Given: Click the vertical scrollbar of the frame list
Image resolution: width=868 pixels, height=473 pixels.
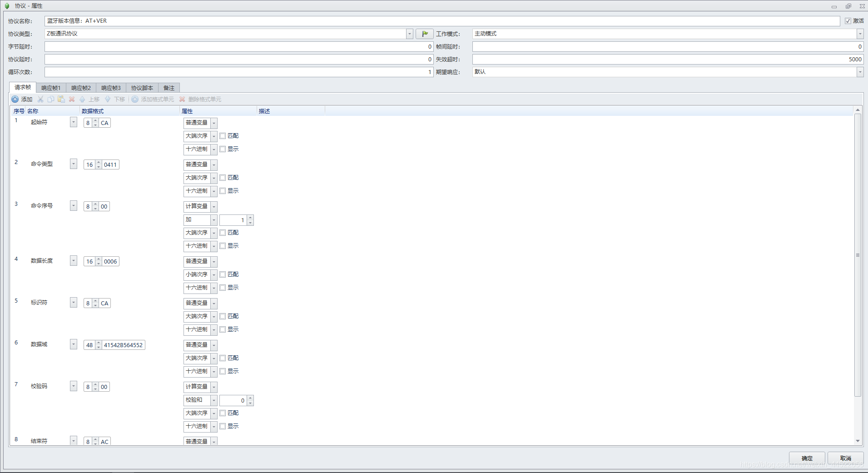Looking at the screenshot, I should pos(858,254).
